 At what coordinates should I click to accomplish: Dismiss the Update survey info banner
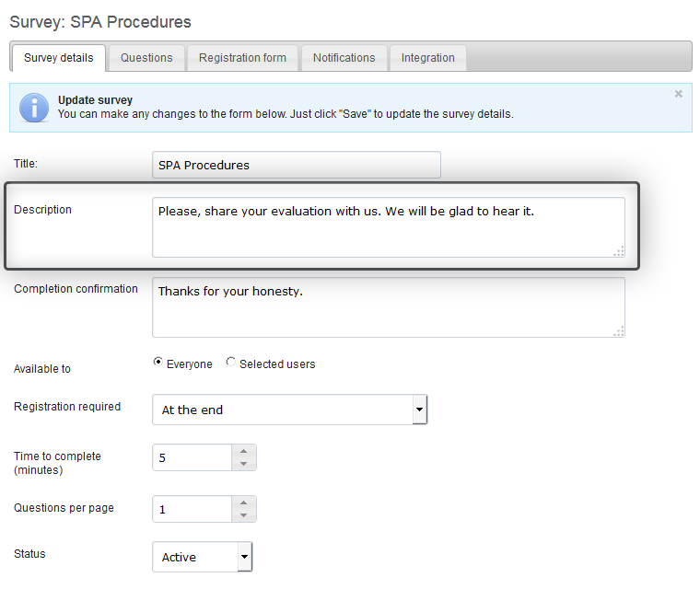pyautogui.click(x=679, y=94)
